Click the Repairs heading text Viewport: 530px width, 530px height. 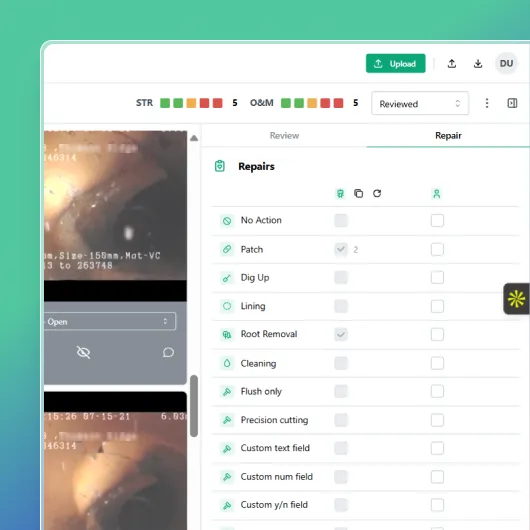pos(256,166)
